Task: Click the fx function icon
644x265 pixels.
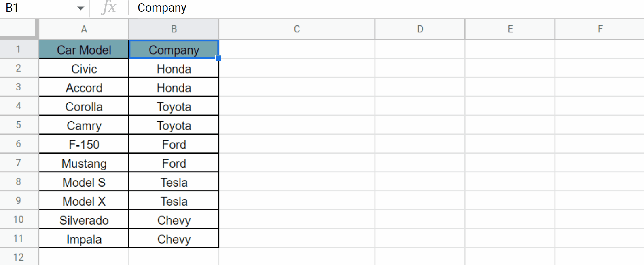Action: (108, 8)
